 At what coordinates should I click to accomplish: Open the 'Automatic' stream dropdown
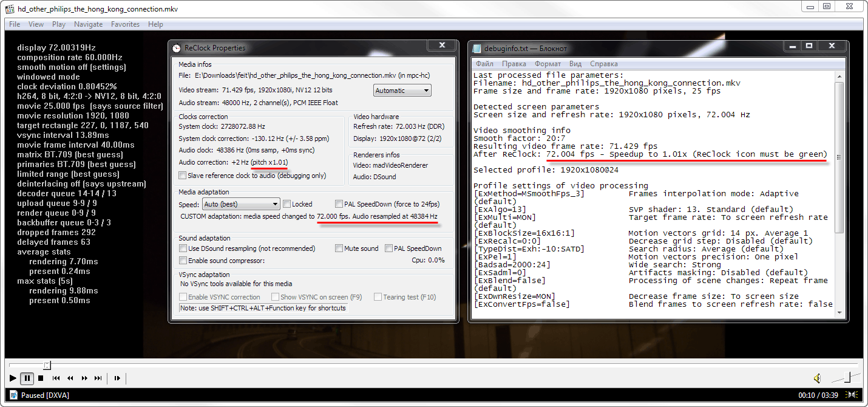(402, 91)
